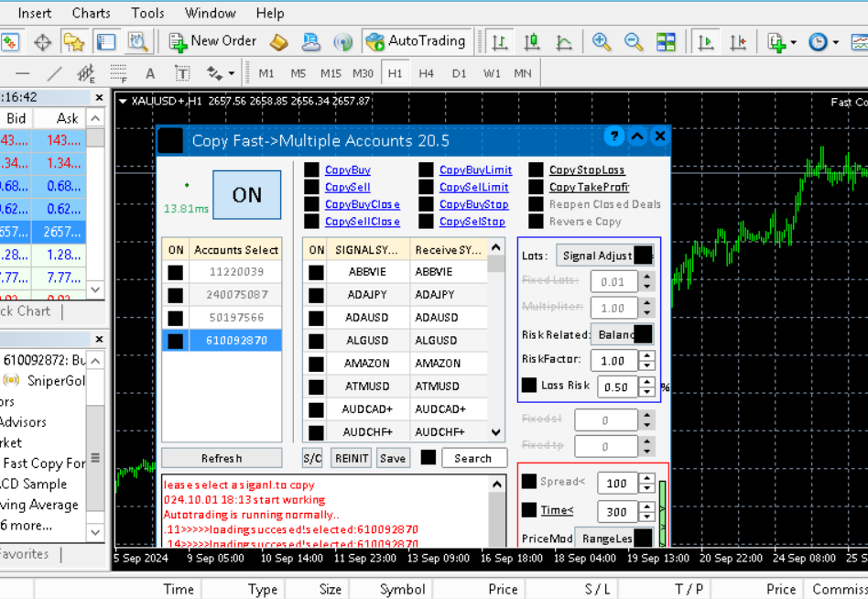
Task: Switch chart to line chart icon
Action: 564,42
